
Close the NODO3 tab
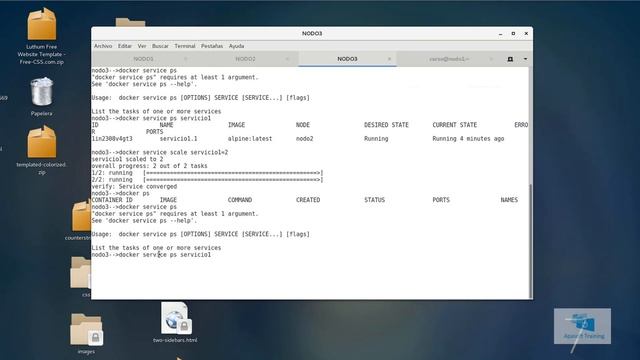click(x=389, y=59)
